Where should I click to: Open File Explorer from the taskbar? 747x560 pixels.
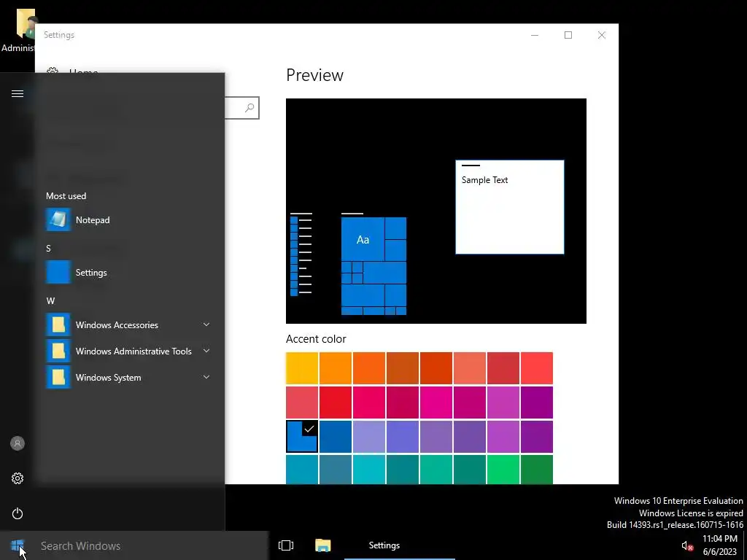[323, 545]
